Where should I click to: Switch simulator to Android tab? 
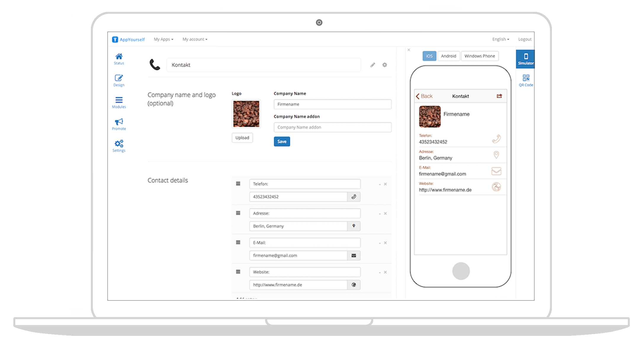point(449,56)
